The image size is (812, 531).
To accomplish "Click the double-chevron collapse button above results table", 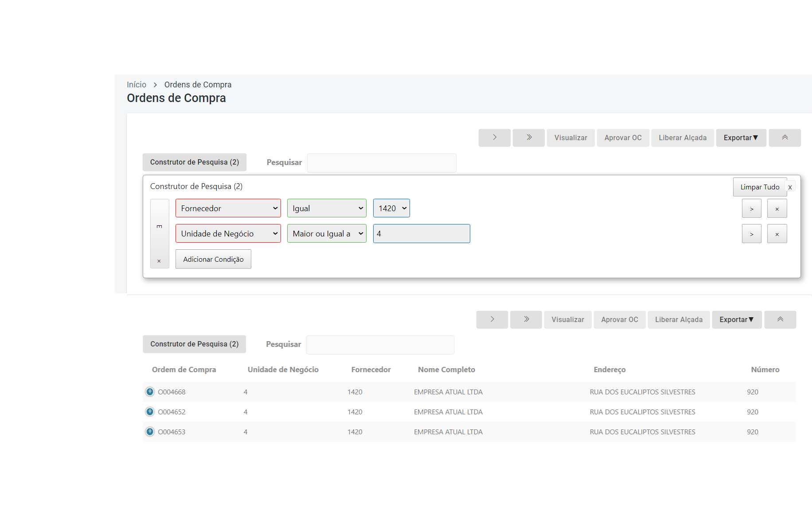I will (781, 319).
